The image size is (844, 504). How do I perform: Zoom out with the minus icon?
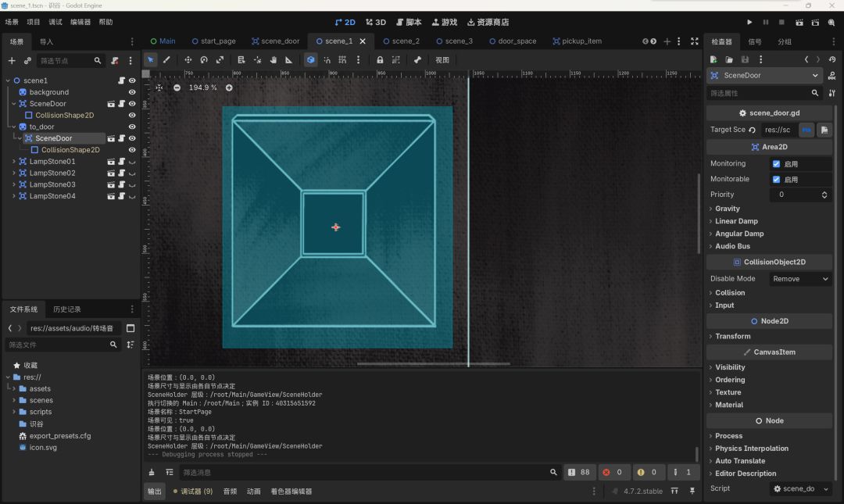177,88
